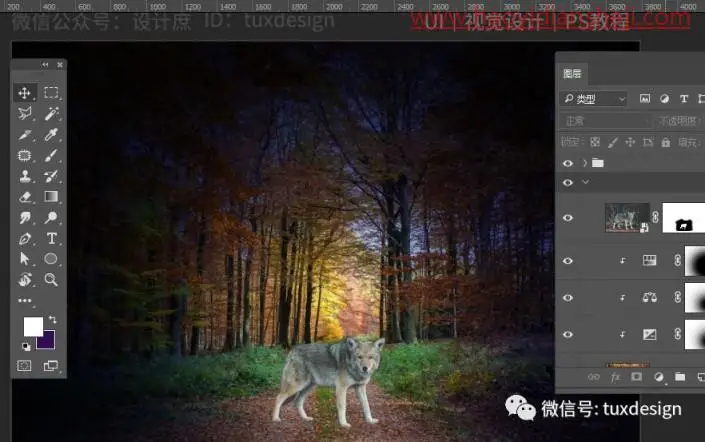This screenshot has height=442, width=705.
Task: Select the Eyedropper tool
Action: click(51, 134)
